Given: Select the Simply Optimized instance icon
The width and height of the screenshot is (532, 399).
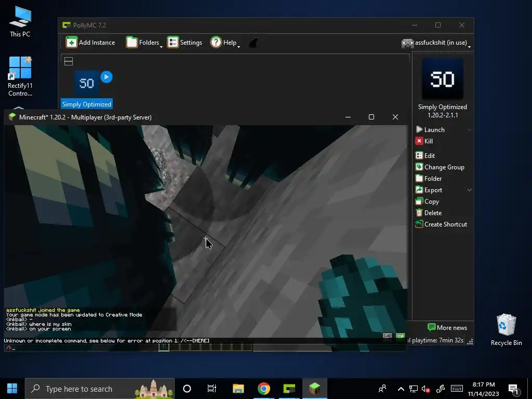Looking at the screenshot, I should (87, 83).
